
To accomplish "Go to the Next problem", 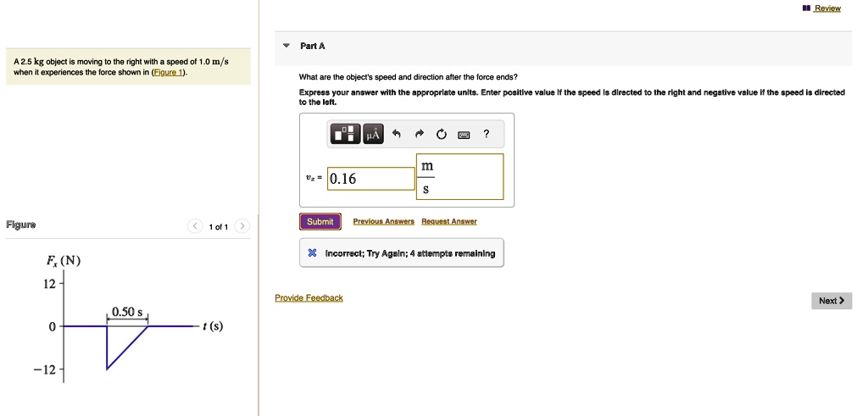I will [x=831, y=301].
